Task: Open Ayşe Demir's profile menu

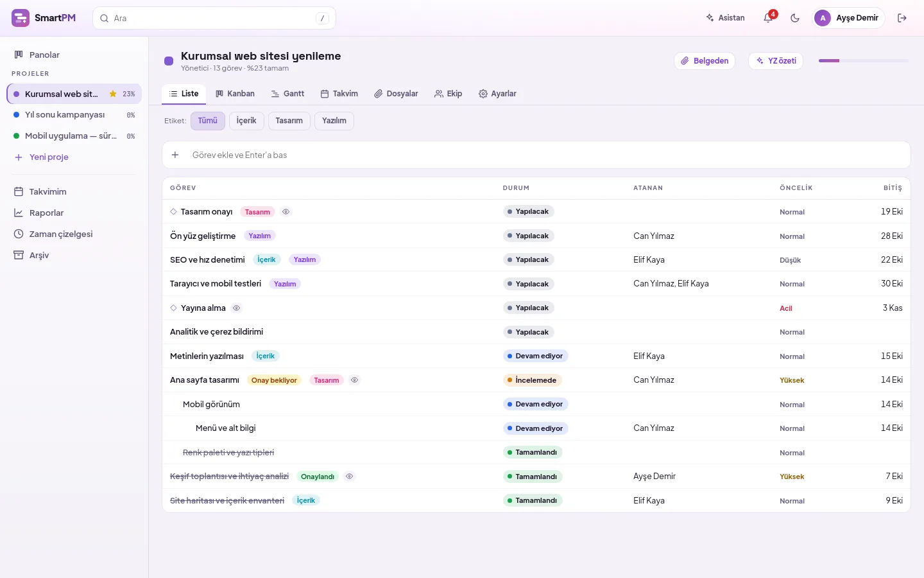Action: coord(849,18)
